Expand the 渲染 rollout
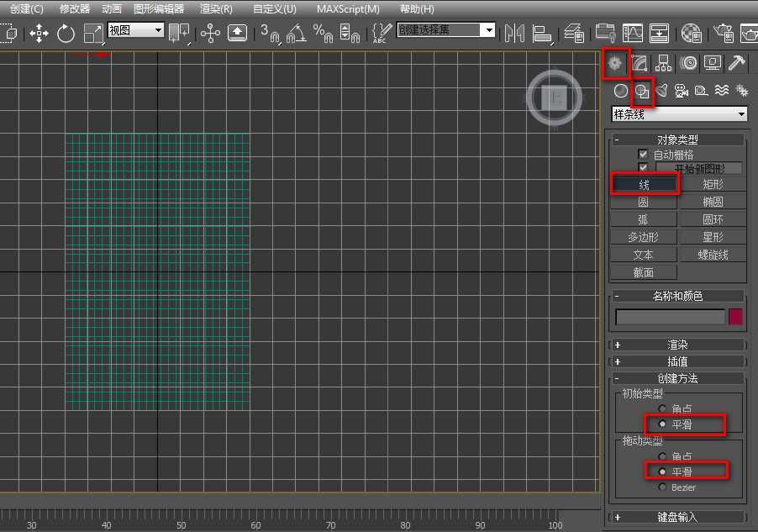This screenshot has width=758, height=532. click(678, 345)
